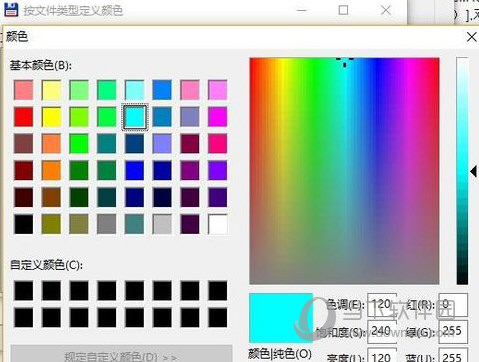Choose the pure bright blue basic swatch
This screenshot has width=479, height=362.
tap(135, 171)
